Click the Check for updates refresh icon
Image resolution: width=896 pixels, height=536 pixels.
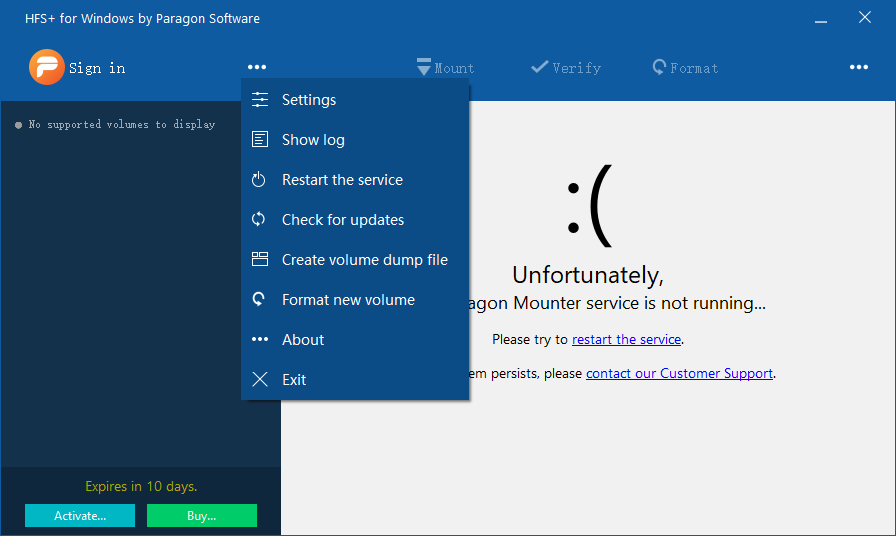260,220
